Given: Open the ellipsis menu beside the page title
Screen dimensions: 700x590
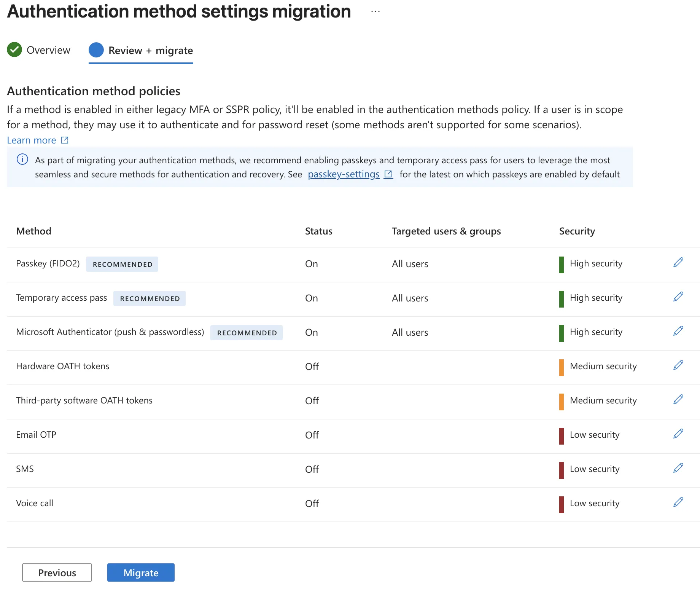Looking at the screenshot, I should pos(375,11).
